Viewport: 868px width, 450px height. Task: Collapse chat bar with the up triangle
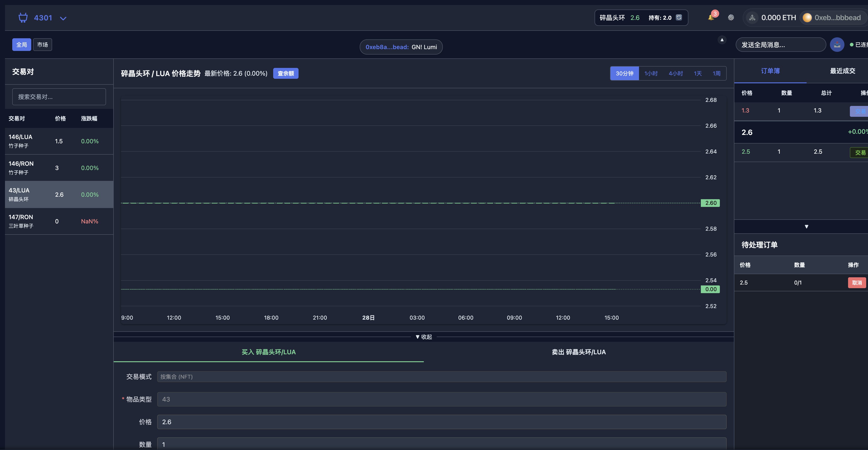point(722,40)
